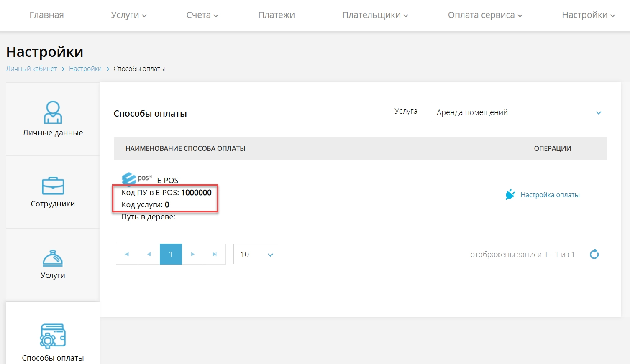The height and width of the screenshot is (364, 630).
Task: Open the Услуги service bell section
Action: tap(53, 265)
